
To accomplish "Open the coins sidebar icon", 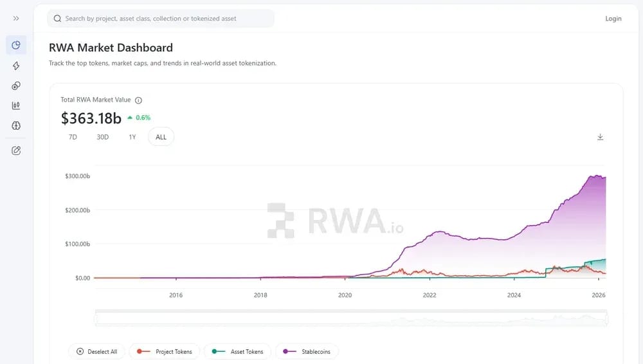I will 16,86.
